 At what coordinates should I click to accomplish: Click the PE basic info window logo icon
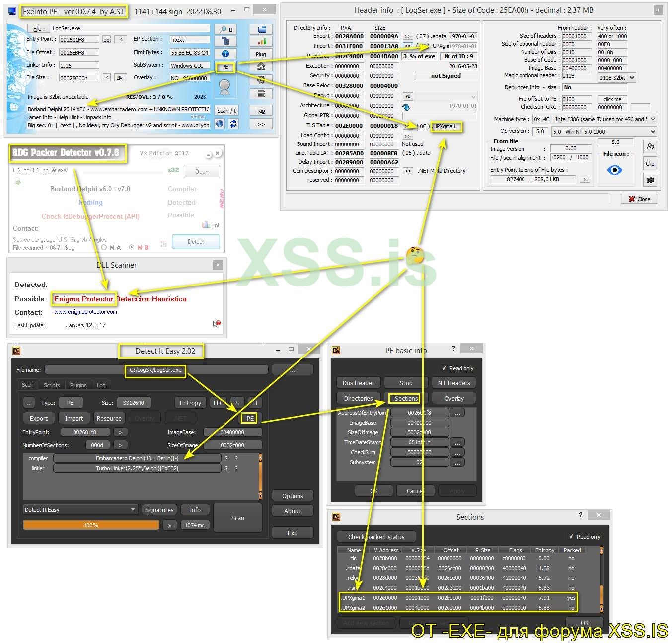(336, 350)
